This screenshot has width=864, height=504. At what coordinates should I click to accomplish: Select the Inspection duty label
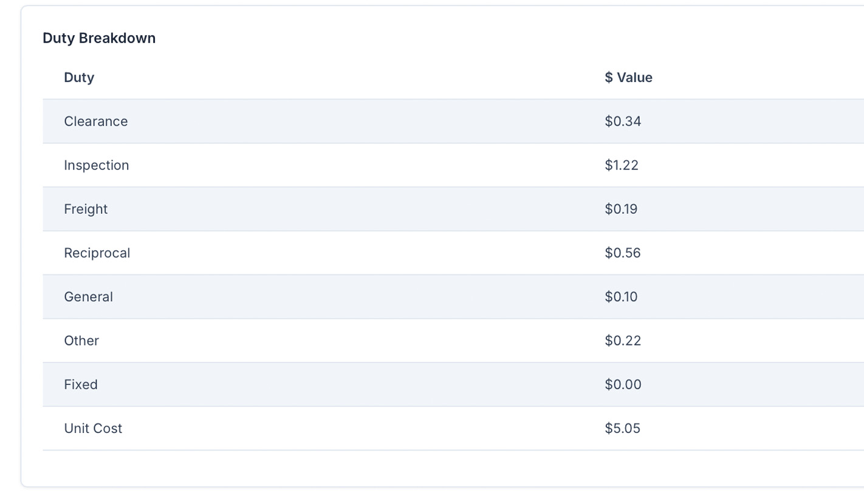[97, 165]
